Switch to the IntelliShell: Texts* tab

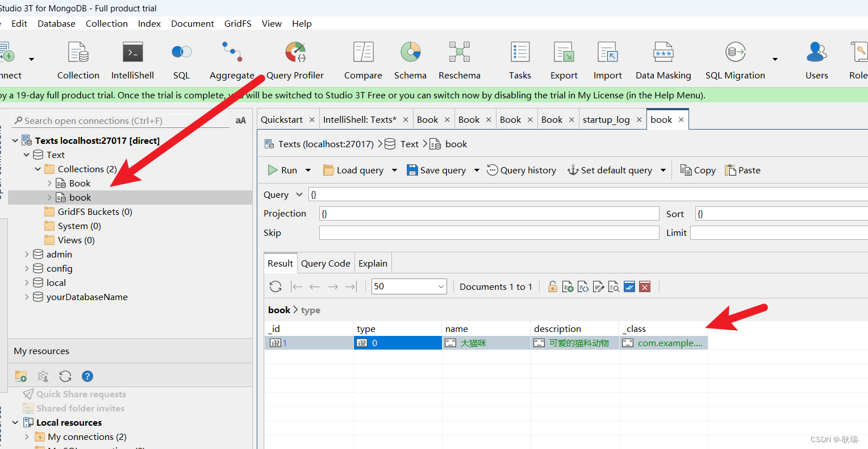360,119
